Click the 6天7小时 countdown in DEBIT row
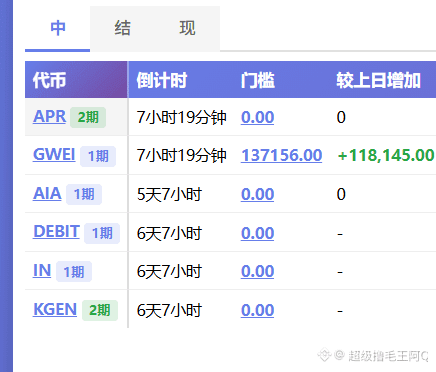The image size is (436, 372). click(x=169, y=233)
